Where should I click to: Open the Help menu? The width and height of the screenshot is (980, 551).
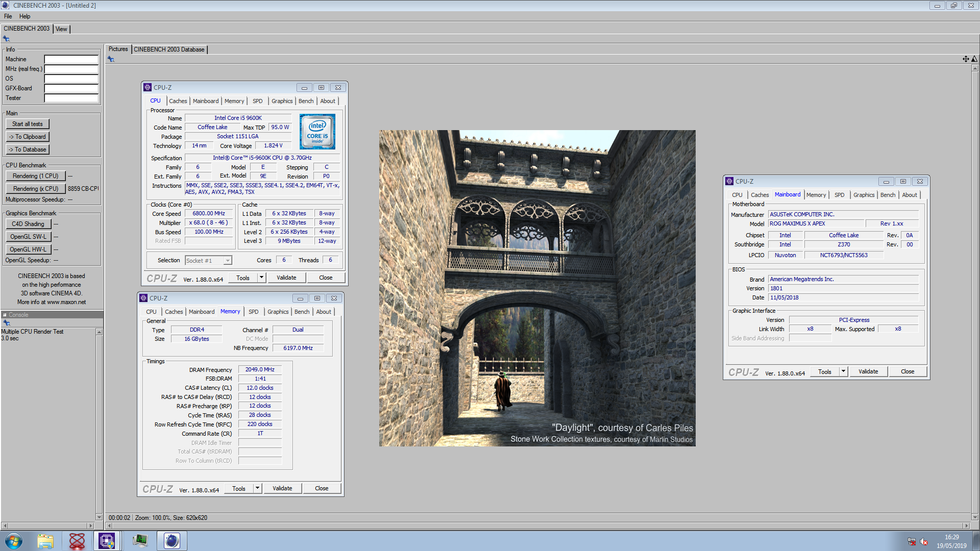(x=24, y=16)
